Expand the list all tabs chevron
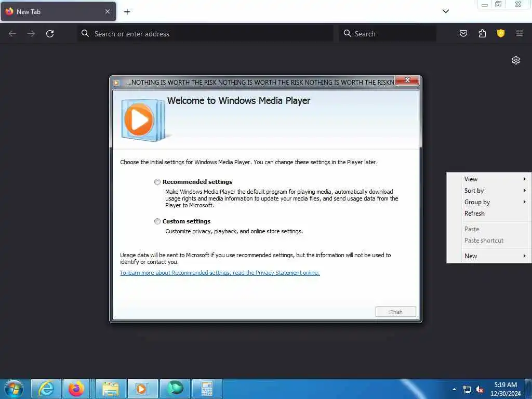The height and width of the screenshot is (399, 532). coord(445,11)
